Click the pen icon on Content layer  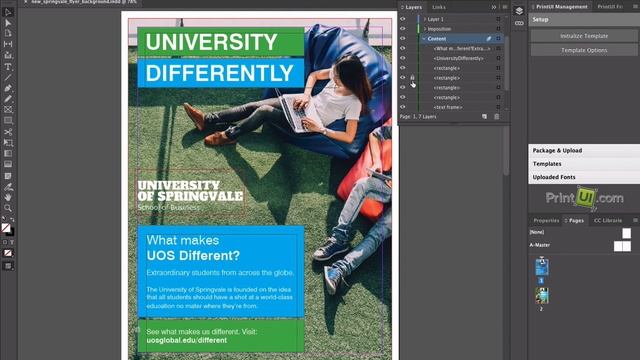[489, 39]
